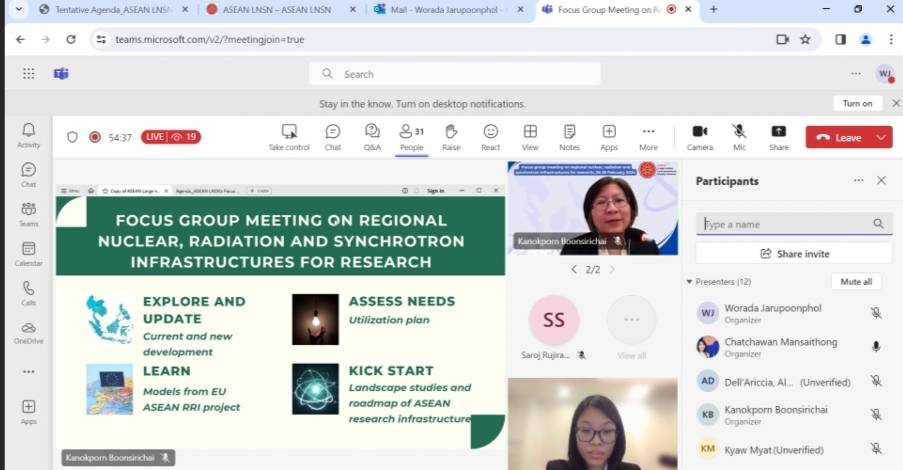
Task: Expand the Leave button dropdown arrow
Action: click(880, 137)
